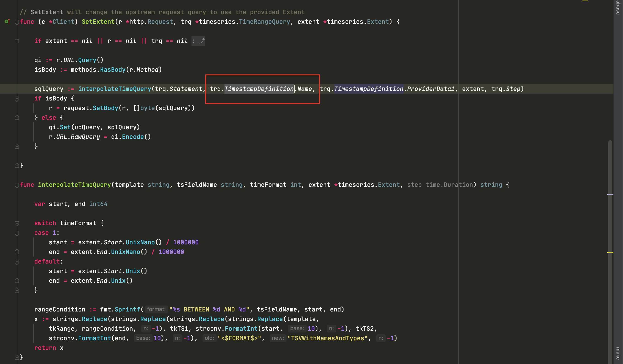Click the purple highlight marker on the scrollbar
Image resolution: width=623 pixels, height=364 pixels.
pos(610,195)
